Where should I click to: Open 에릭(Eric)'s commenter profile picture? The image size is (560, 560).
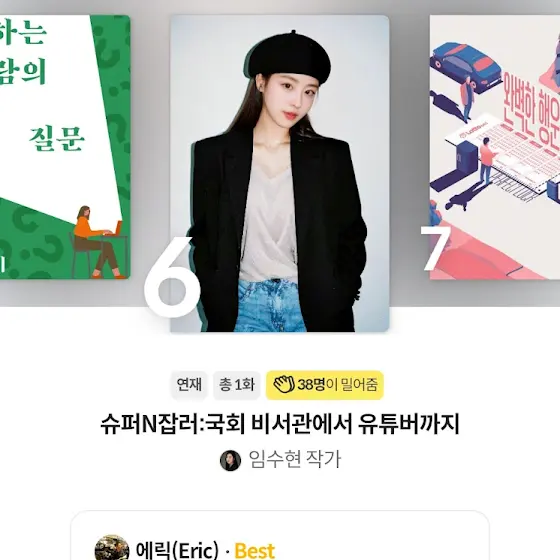[x=112, y=548]
